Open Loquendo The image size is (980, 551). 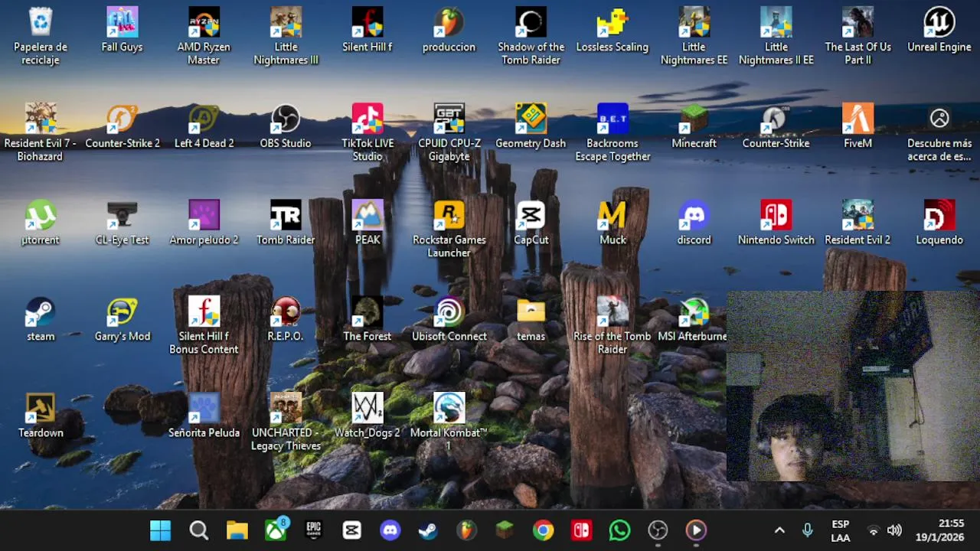click(x=939, y=223)
